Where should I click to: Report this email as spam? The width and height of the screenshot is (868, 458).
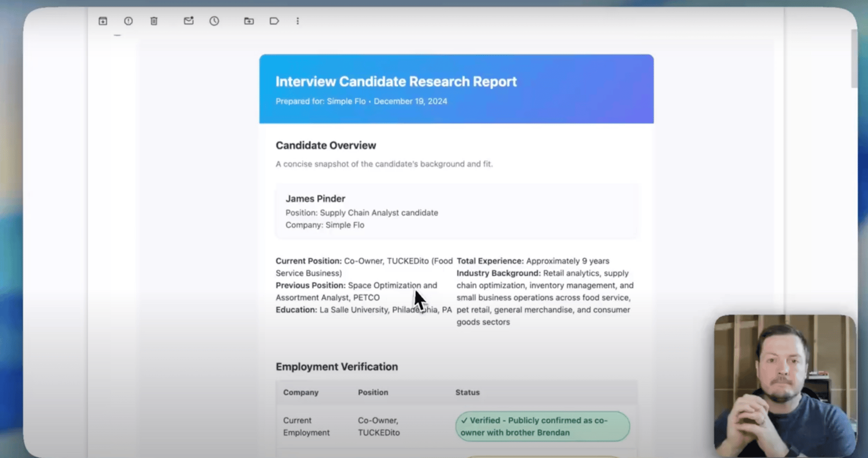point(128,21)
